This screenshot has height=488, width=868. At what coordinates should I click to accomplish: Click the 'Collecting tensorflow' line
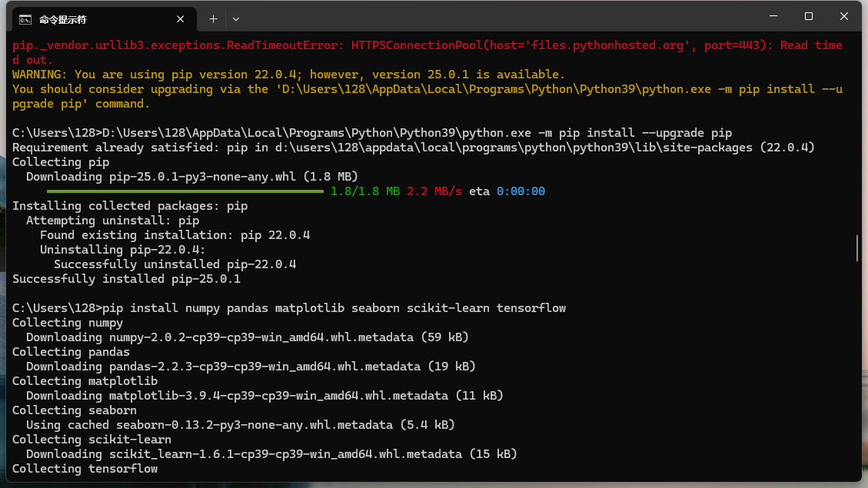85,469
